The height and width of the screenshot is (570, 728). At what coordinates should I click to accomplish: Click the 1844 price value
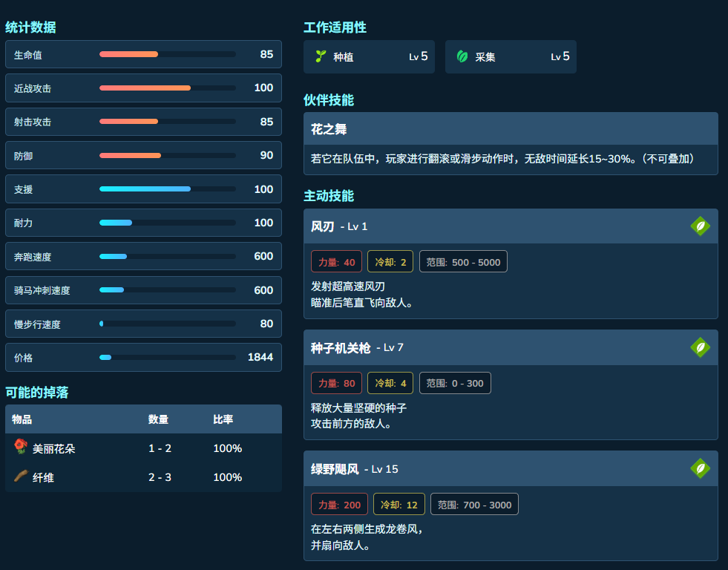pyautogui.click(x=260, y=357)
